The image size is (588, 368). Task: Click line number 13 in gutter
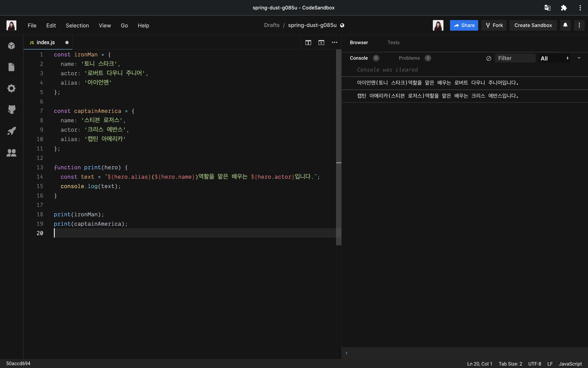[40, 167]
